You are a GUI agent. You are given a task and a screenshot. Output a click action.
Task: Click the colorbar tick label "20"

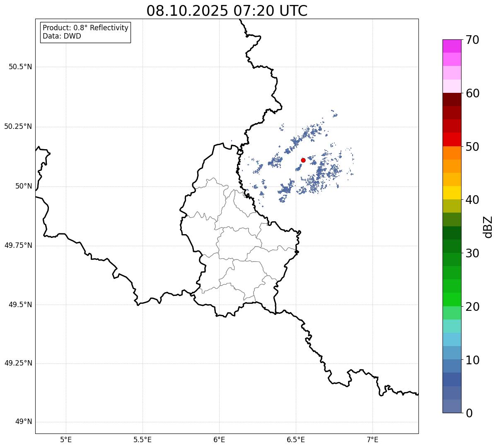(472, 307)
